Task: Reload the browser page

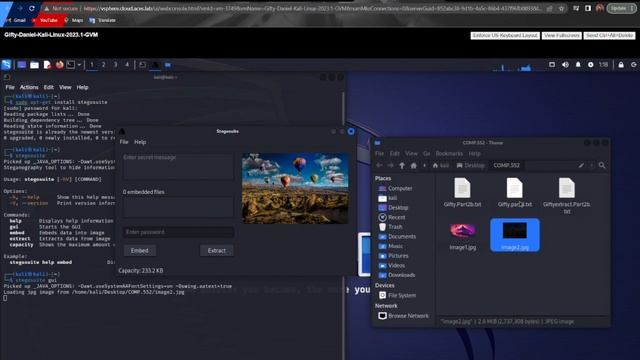Action: [32, 8]
